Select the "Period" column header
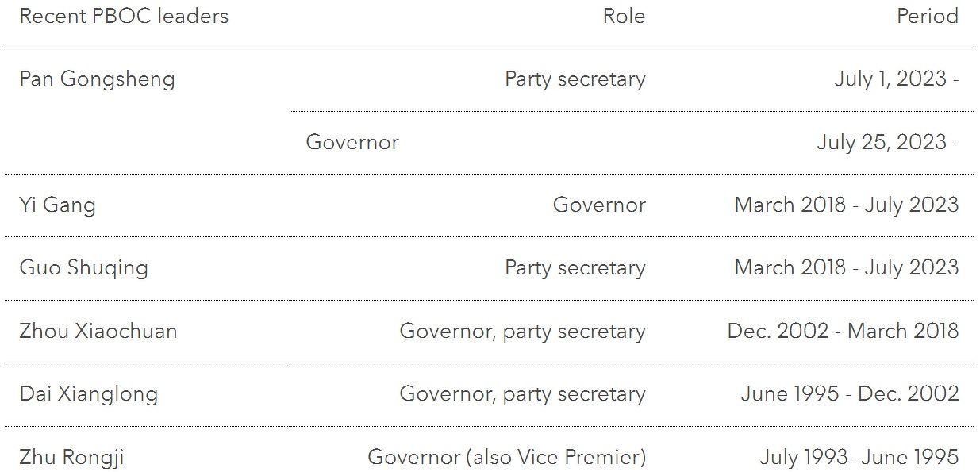Viewport: 980px width, 472px height. [x=927, y=17]
